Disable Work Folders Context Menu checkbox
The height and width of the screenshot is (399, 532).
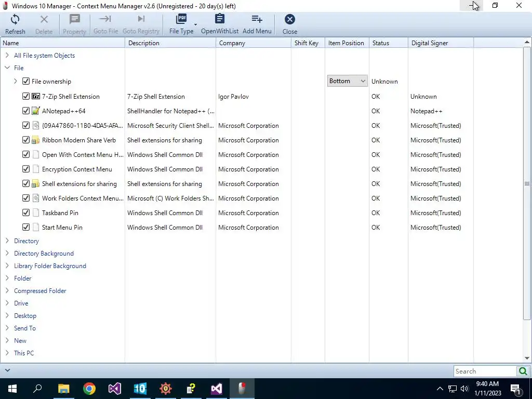click(x=26, y=198)
